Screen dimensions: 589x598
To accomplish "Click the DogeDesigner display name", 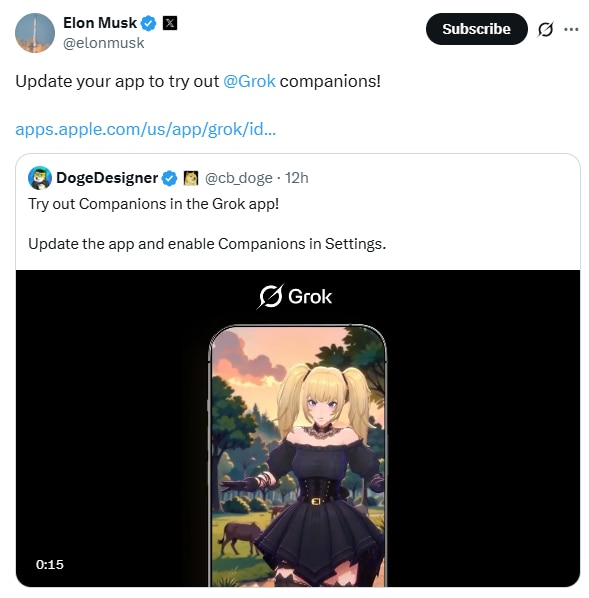I will 107,178.
